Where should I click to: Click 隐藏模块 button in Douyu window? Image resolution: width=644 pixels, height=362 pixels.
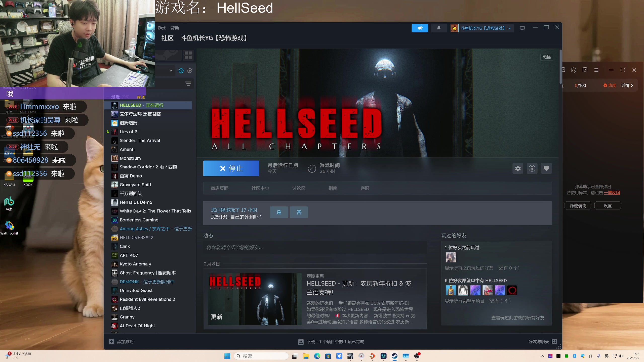coord(578,206)
